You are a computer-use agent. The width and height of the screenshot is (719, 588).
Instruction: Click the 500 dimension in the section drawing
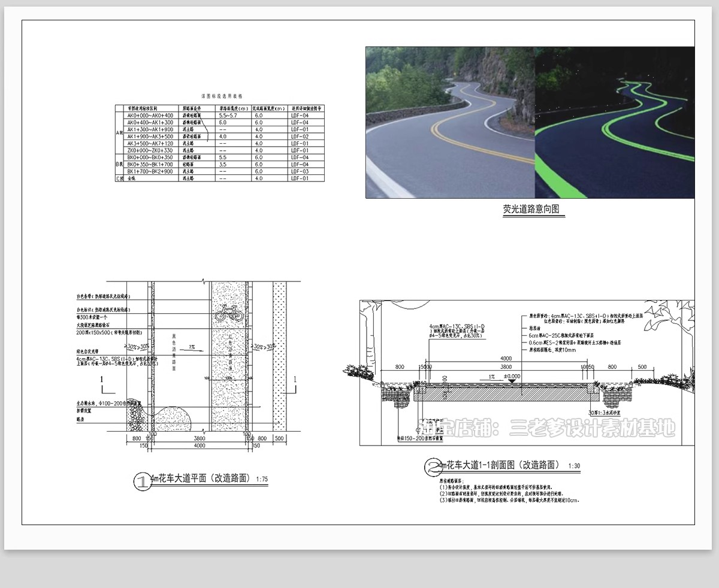pos(642,366)
